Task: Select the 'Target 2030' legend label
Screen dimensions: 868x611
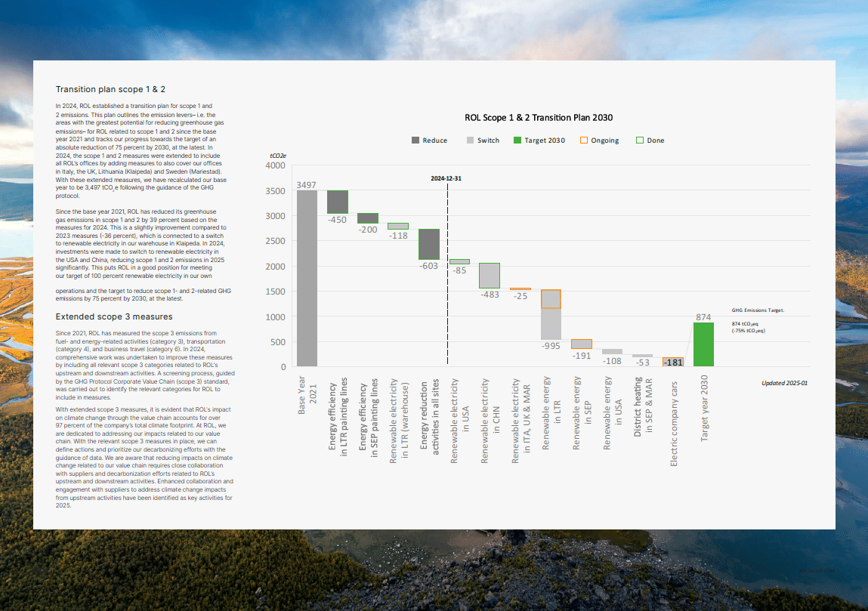Action: coord(545,140)
